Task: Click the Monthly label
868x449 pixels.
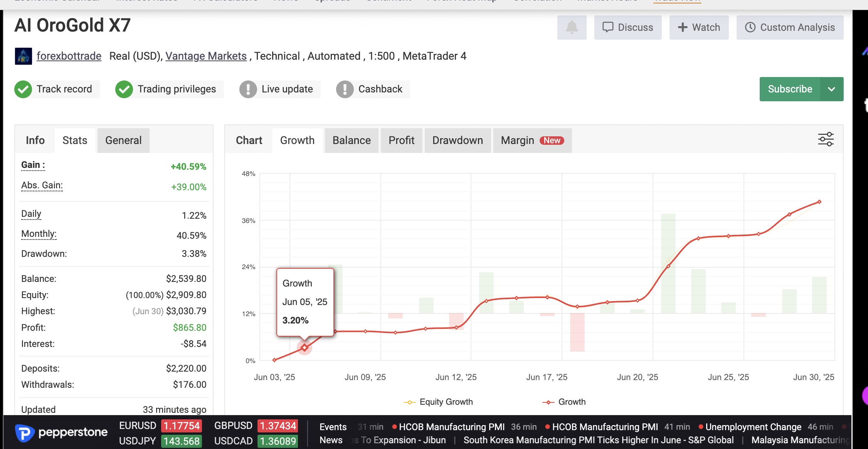Action: coord(39,234)
